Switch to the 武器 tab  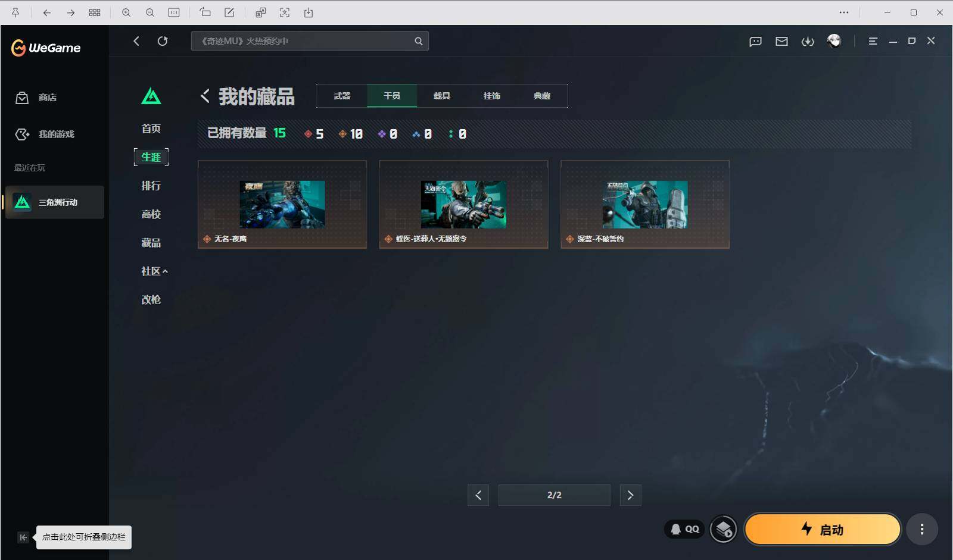[x=342, y=95]
